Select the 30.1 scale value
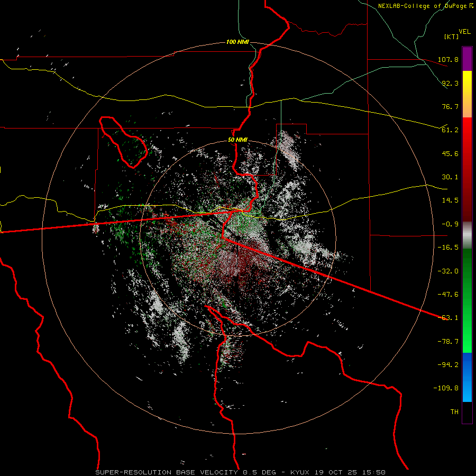The image size is (476, 476). 450,177
